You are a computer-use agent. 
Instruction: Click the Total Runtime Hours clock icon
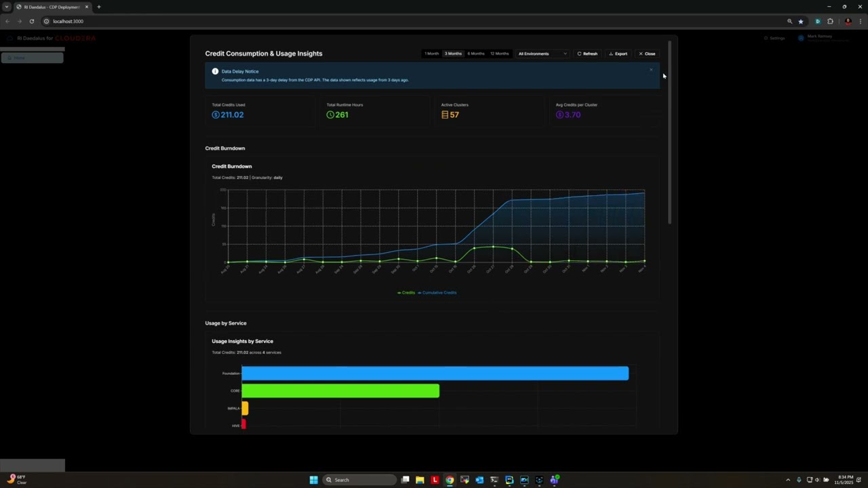point(330,115)
